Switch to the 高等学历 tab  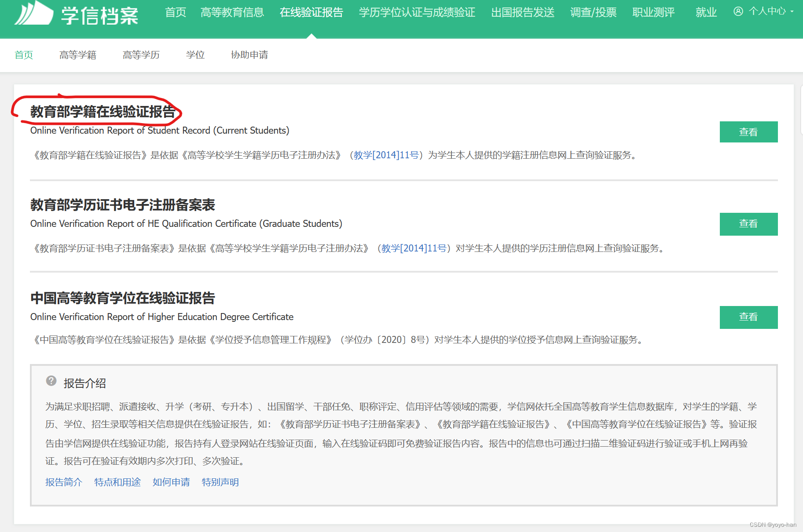click(x=141, y=55)
